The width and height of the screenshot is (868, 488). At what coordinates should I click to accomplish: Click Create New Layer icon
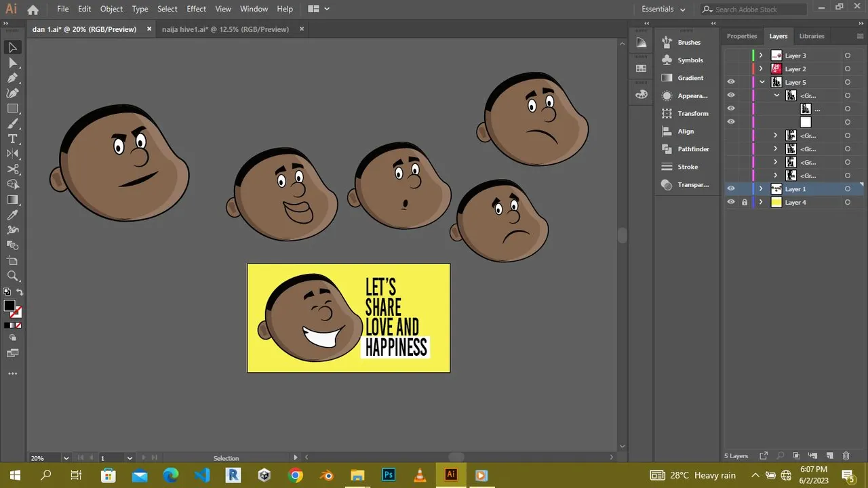829,456
